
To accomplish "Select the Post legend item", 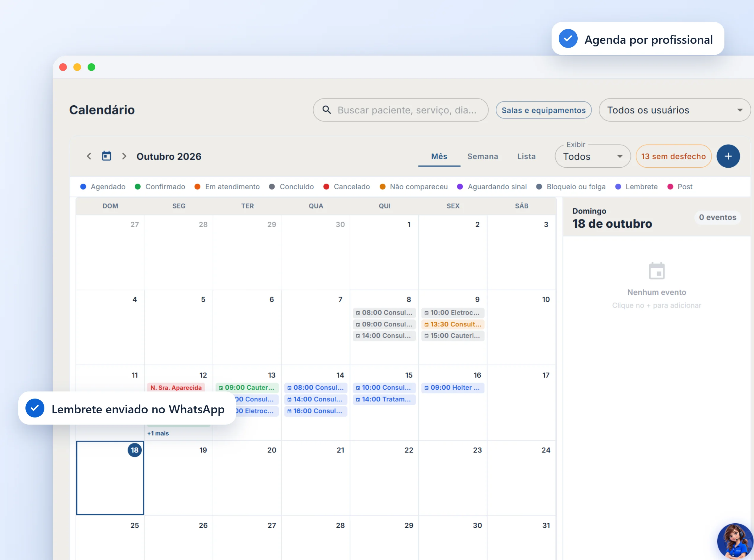I will point(680,187).
